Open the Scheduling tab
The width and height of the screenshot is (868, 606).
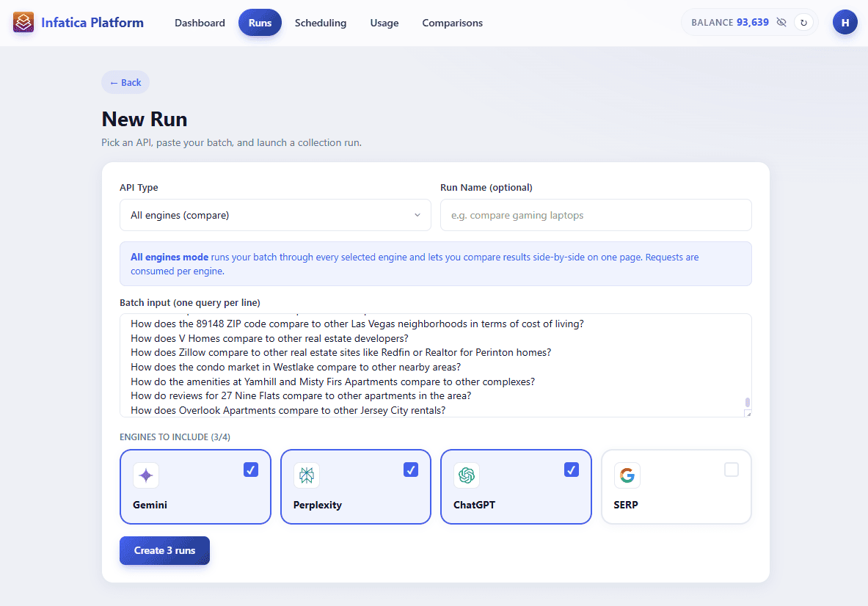[321, 23]
